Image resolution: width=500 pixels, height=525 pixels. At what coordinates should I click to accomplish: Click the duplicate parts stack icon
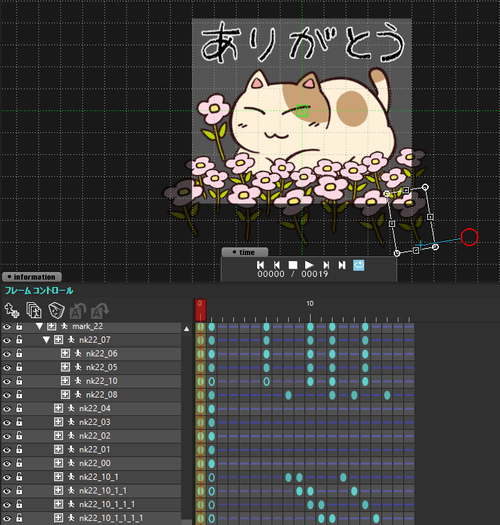[x=34, y=310]
